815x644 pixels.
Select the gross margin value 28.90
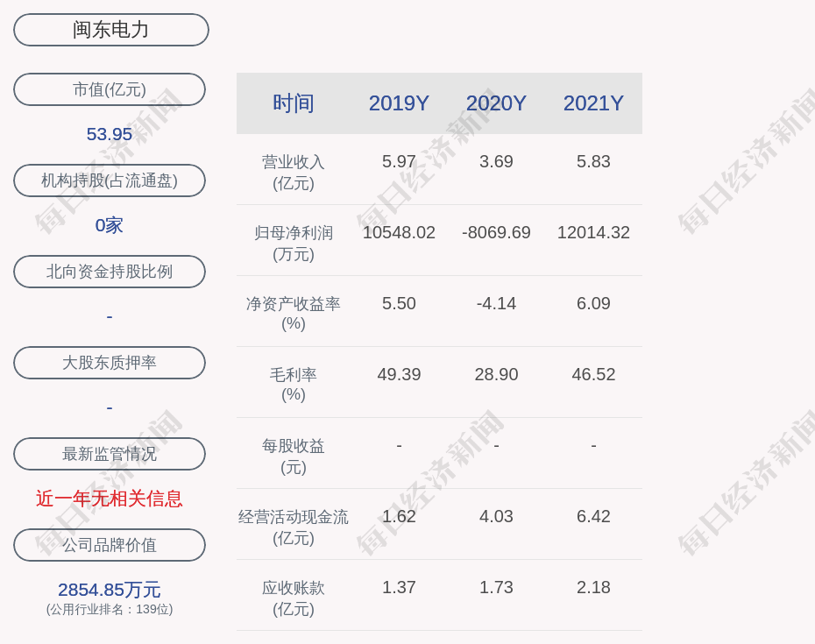[496, 374]
